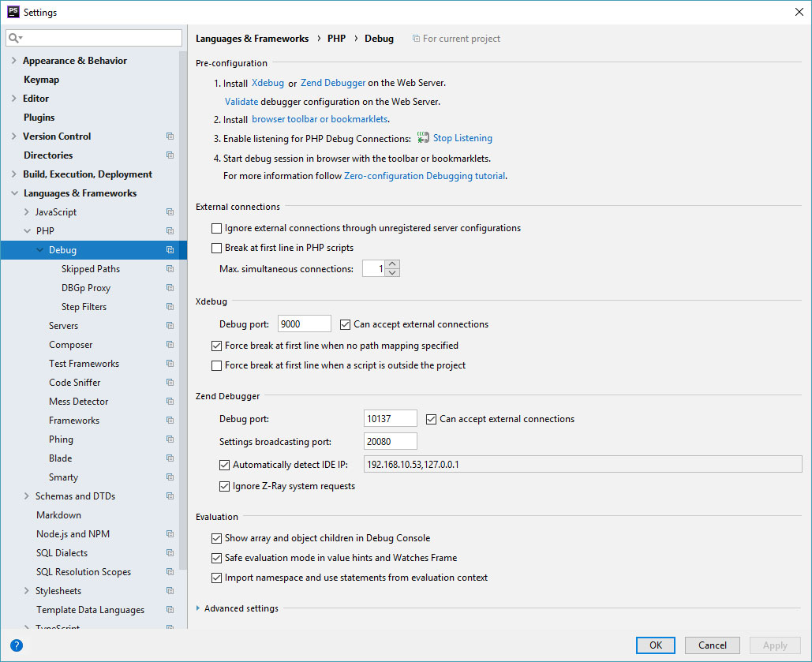Click project-level icon beside Directories
Screen dimensions: 812x662
point(170,155)
